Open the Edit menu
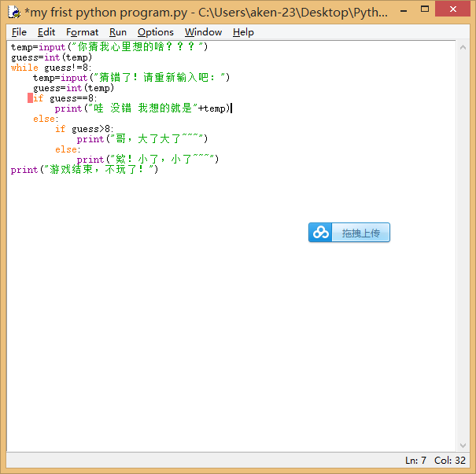The width and height of the screenshot is (476, 474). tap(46, 32)
